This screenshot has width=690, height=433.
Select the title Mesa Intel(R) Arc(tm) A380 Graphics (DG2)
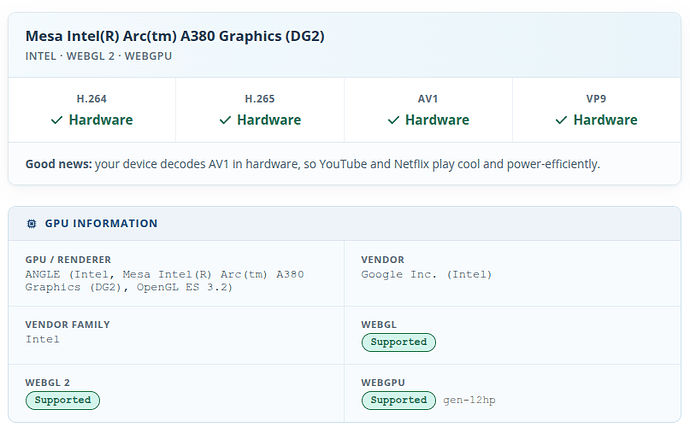pyautogui.click(x=175, y=36)
